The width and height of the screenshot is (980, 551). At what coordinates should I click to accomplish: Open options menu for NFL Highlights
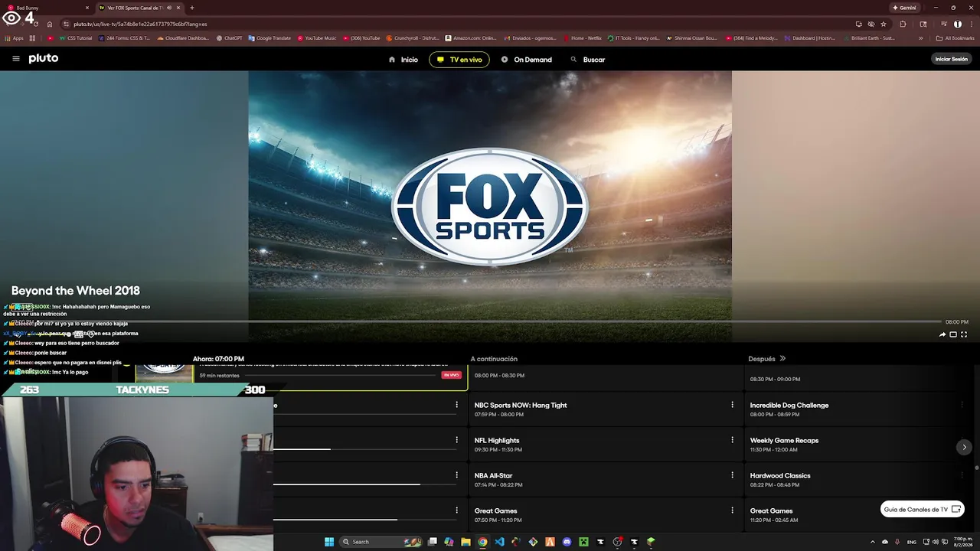tap(732, 440)
